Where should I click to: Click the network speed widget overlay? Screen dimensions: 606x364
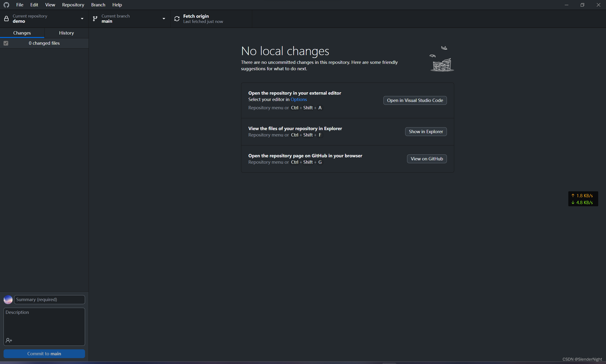point(583,199)
